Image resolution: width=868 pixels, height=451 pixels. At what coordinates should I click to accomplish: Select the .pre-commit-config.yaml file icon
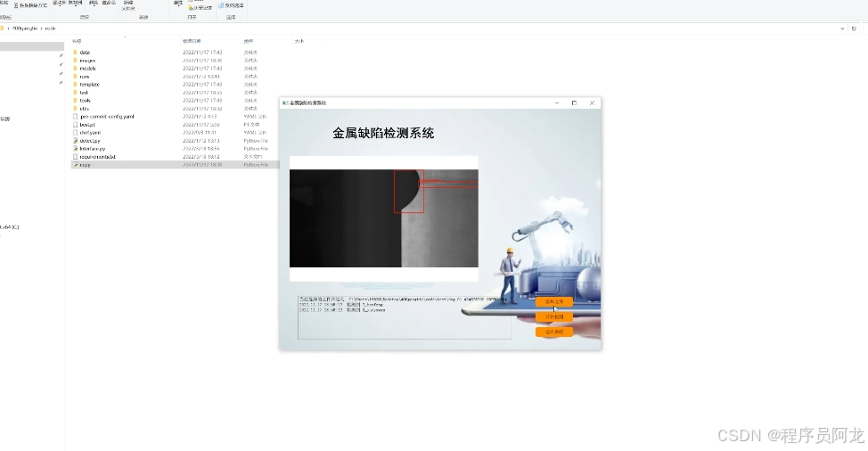tap(75, 116)
